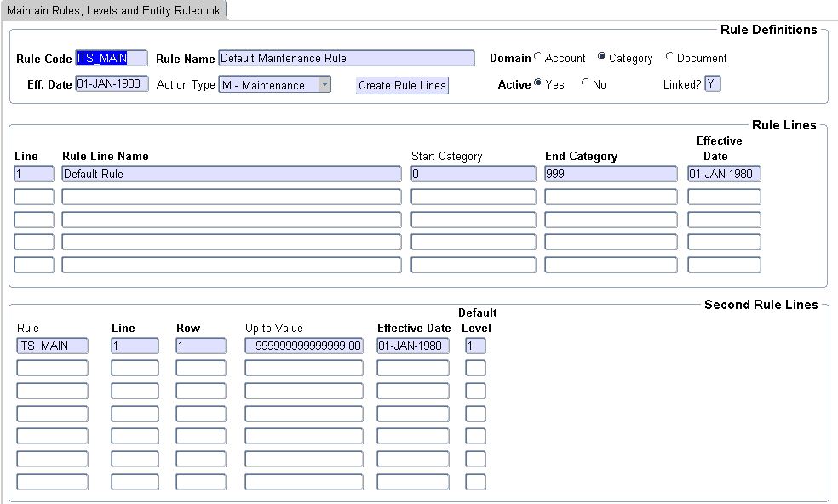The width and height of the screenshot is (838, 504).
Task: Click the Default Level field showing 1
Action: 475,346
